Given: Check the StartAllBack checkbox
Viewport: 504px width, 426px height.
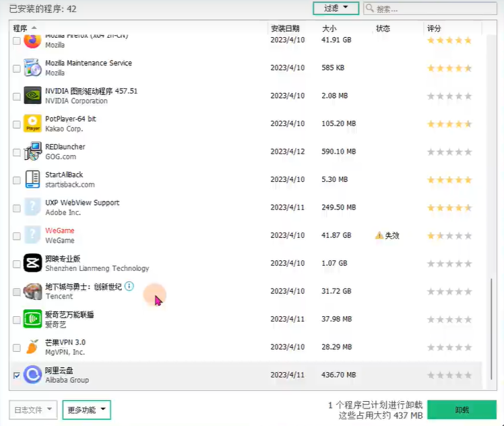Looking at the screenshot, I should click(x=16, y=181).
